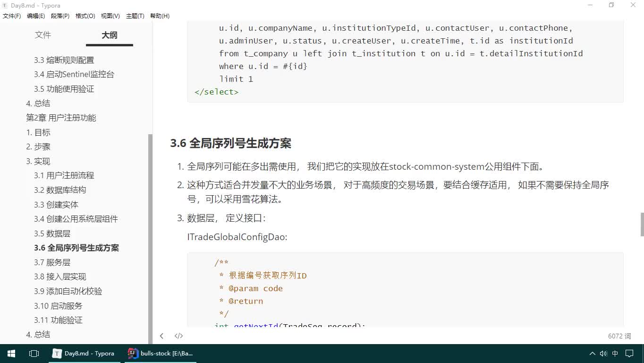Click '@param code' in the Java comment

click(255, 288)
